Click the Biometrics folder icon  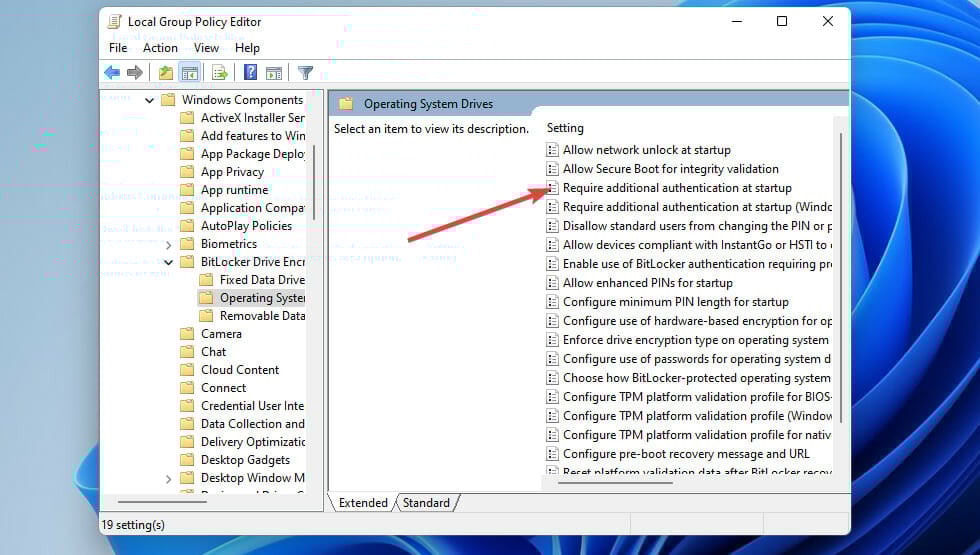187,244
